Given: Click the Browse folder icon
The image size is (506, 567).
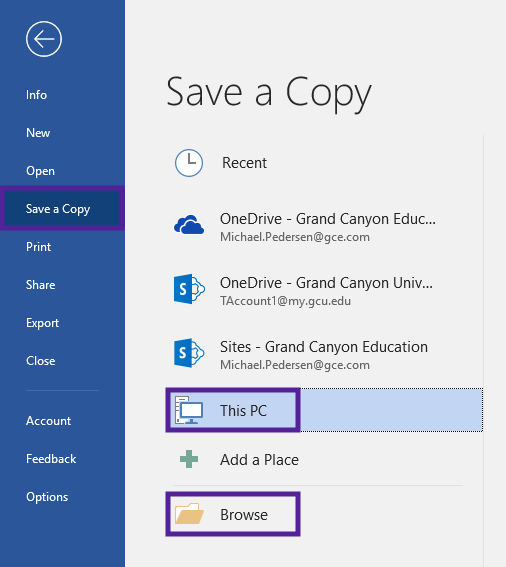Looking at the screenshot, I should pos(189,514).
